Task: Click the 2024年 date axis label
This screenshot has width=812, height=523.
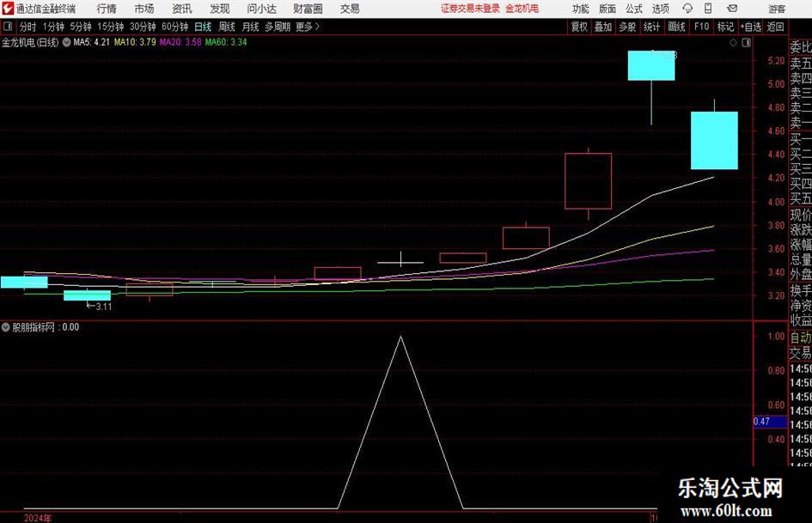Action: pyautogui.click(x=38, y=518)
